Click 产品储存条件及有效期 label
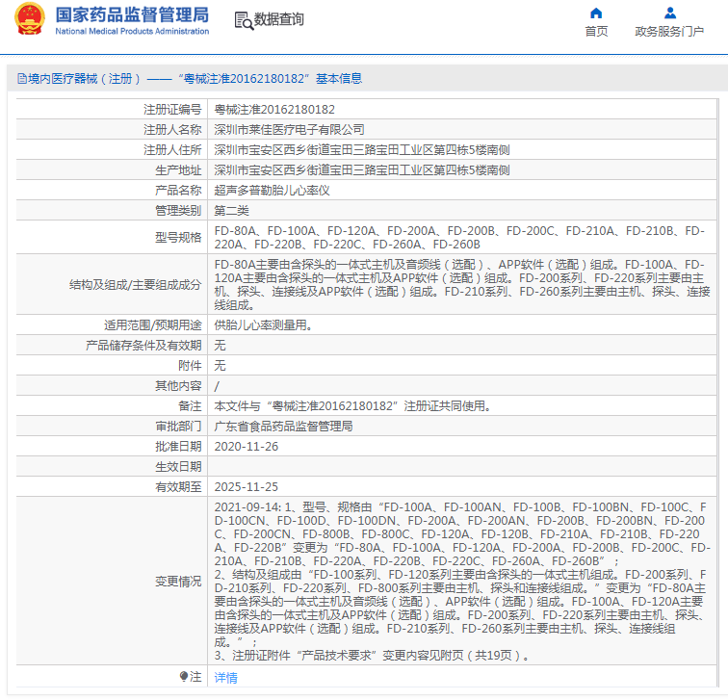The width and height of the screenshot is (728, 700). point(143,346)
